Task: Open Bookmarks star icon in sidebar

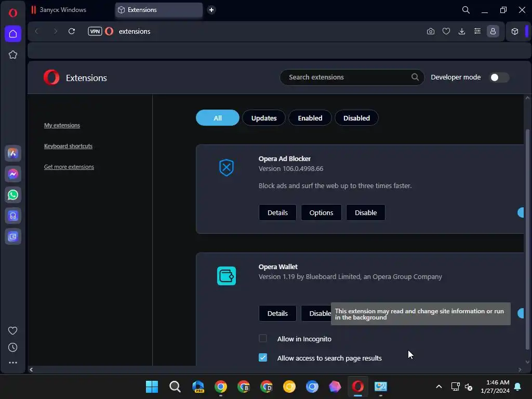Action: pyautogui.click(x=13, y=55)
